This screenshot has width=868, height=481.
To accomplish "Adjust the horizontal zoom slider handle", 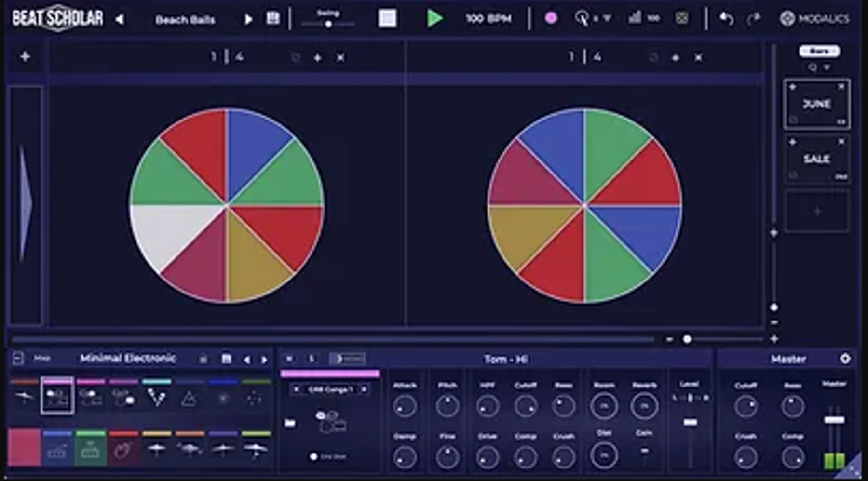I will click(x=687, y=339).
